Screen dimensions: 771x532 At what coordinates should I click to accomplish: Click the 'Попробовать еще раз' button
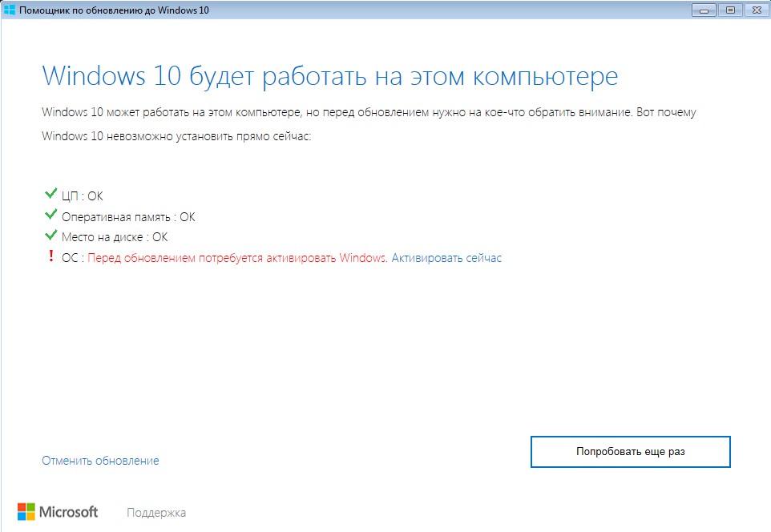pyautogui.click(x=631, y=451)
